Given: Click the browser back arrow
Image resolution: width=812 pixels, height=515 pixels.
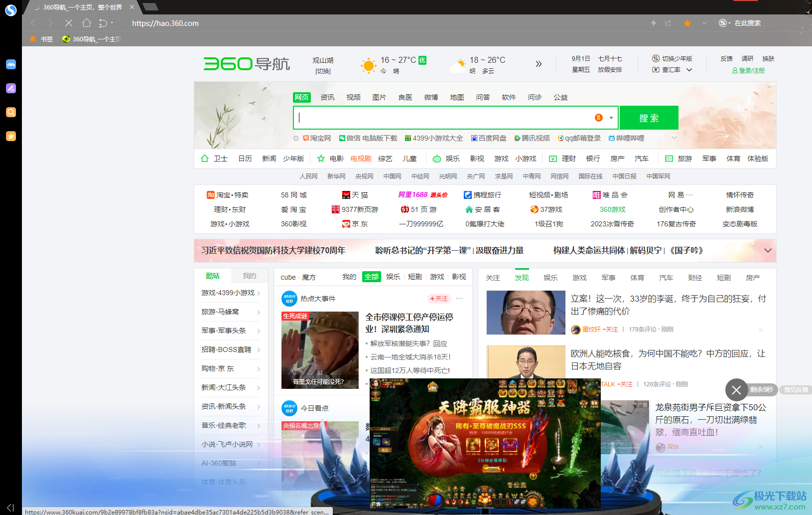Looking at the screenshot, I should tap(33, 23).
